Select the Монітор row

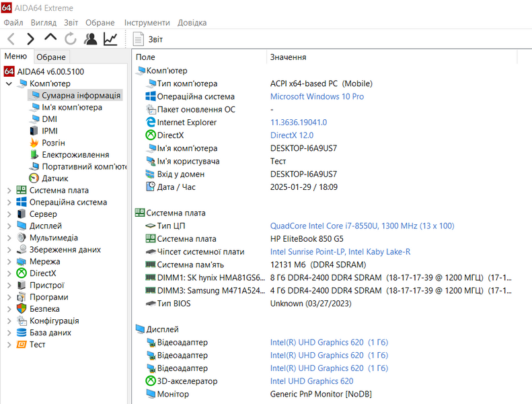(326, 394)
